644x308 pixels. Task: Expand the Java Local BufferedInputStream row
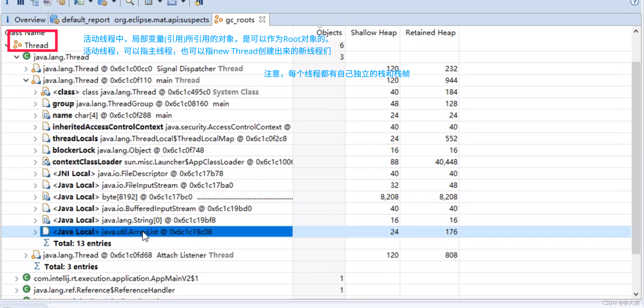click(x=35, y=209)
